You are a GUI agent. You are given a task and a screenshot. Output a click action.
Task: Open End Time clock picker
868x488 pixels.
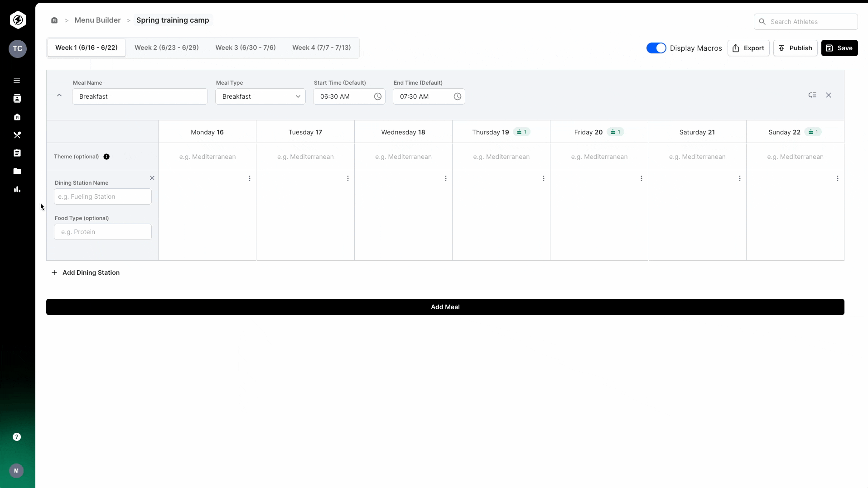point(458,96)
